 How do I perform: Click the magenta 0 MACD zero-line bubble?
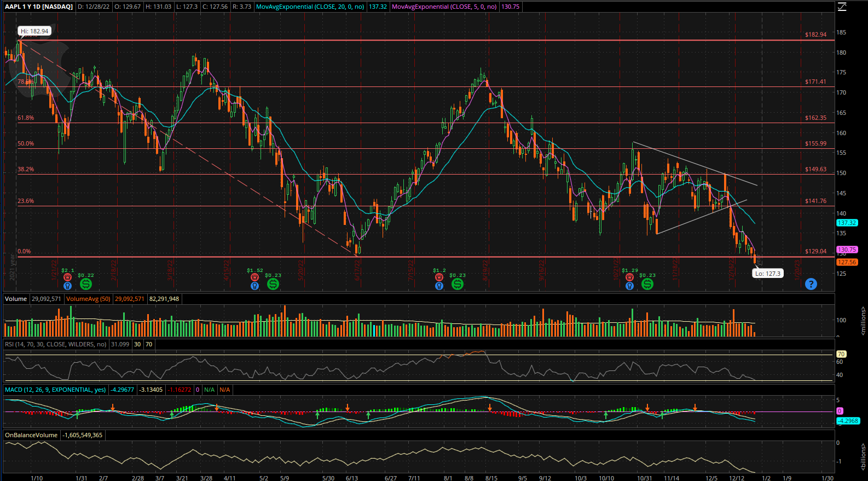[x=840, y=411]
